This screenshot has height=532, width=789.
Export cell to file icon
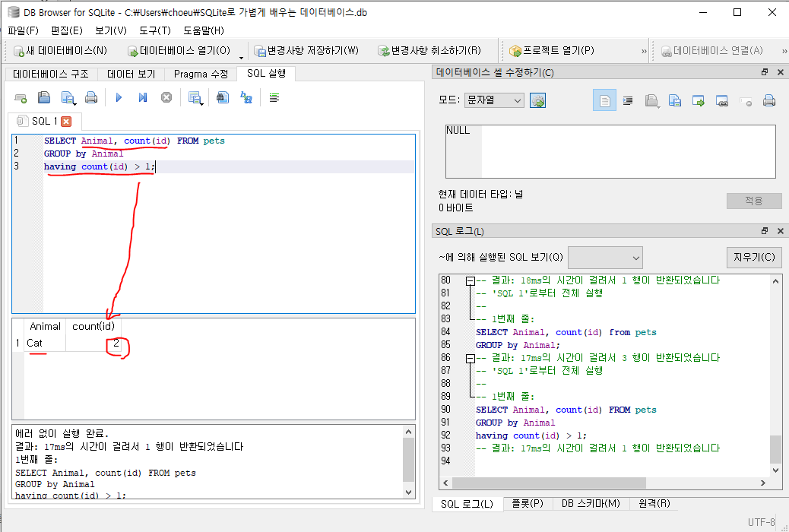pos(675,100)
